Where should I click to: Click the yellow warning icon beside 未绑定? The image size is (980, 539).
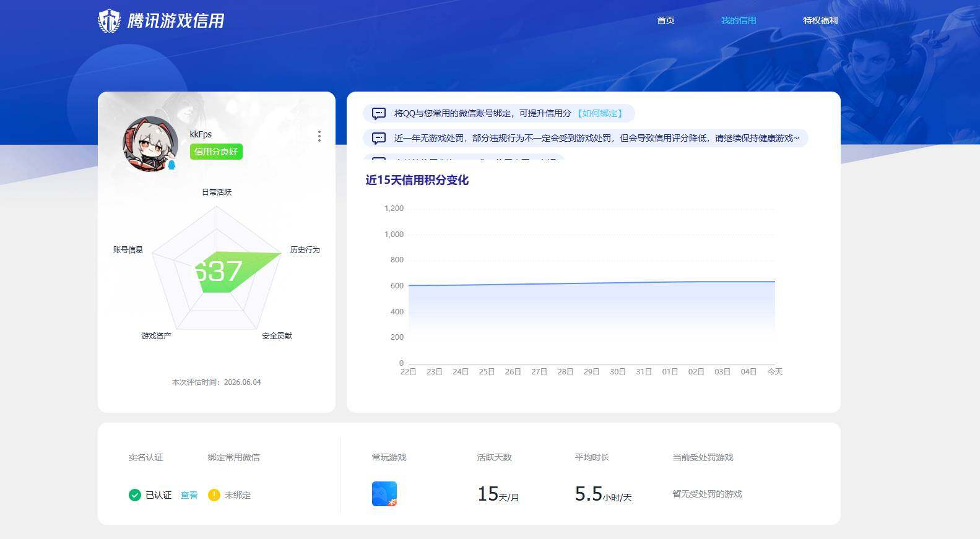click(x=214, y=495)
